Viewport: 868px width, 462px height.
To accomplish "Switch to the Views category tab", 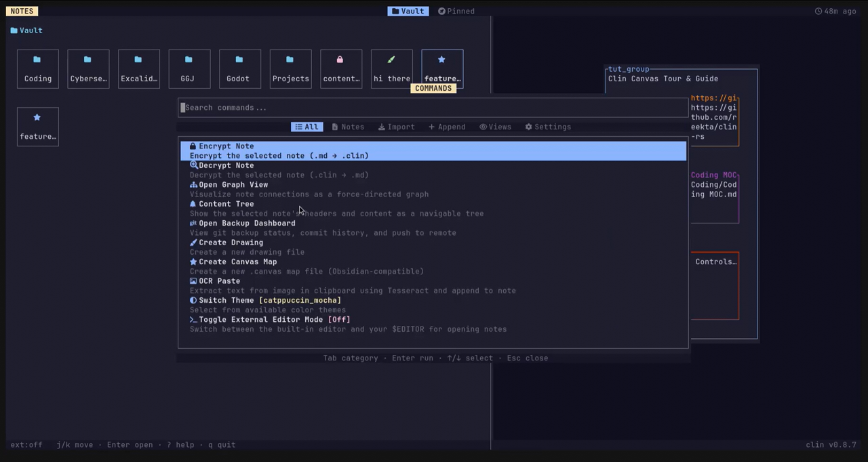I will click(496, 127).
